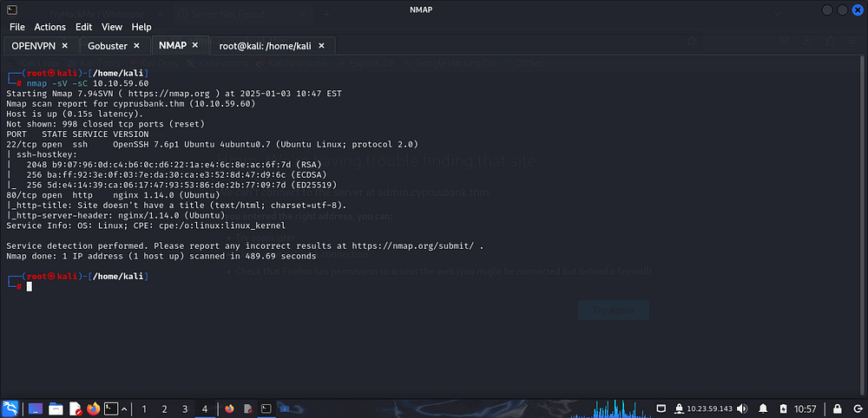Screen dimensions: 868x418
Task: Launch Firefox from the panel launcher
Action: [x=94, y=408]
